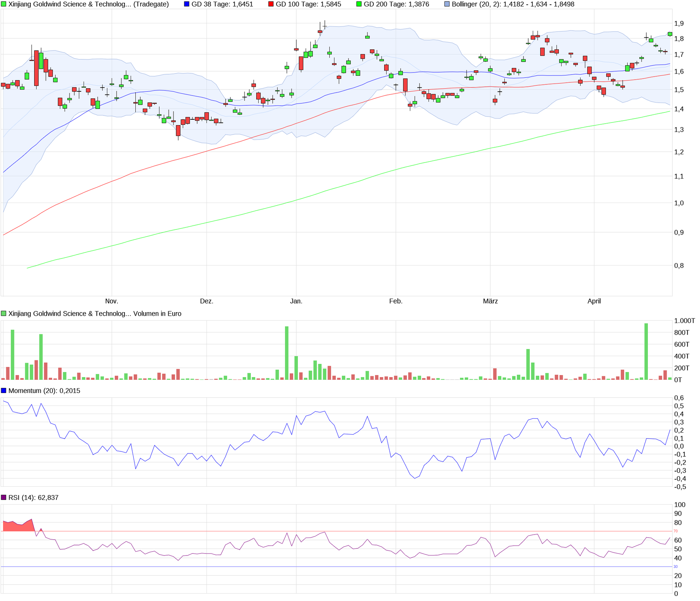The width and height of the screenshot is (700, 601).
Task: Click the 1.000T volume axis label
Action: tap(684, 321)
